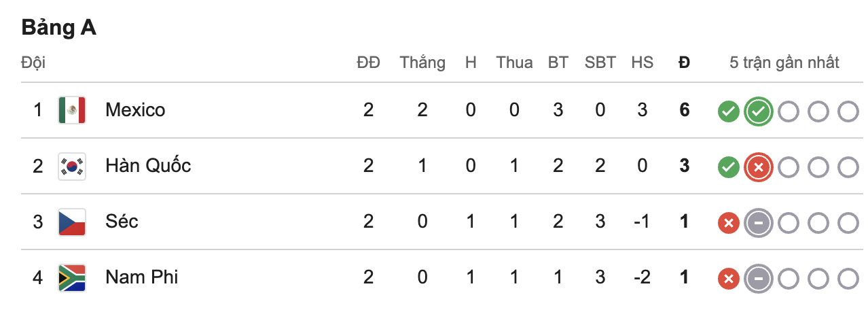
Task: Click the Hàn Quốc flag icon
Action: tap(71, 166)
